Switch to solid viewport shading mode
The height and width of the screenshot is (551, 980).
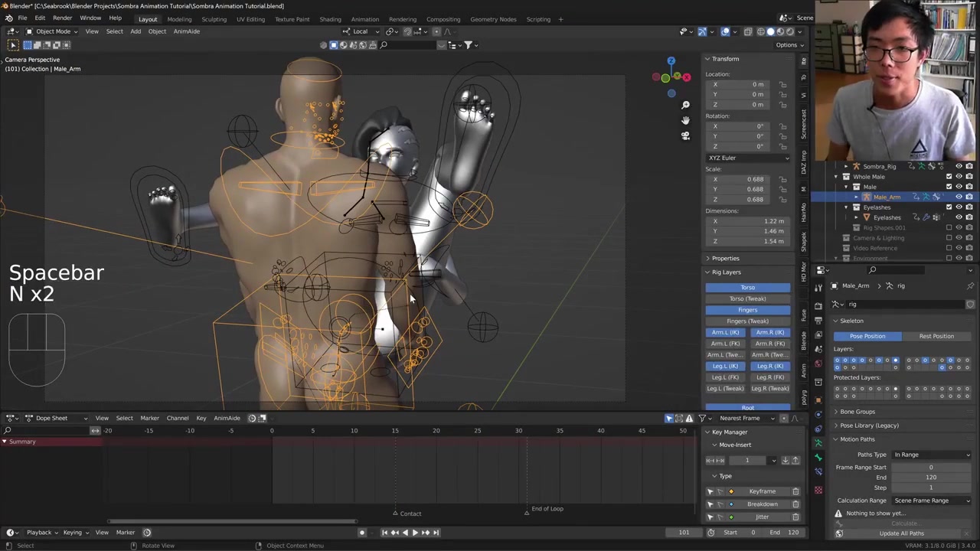(x=770, y=31)
